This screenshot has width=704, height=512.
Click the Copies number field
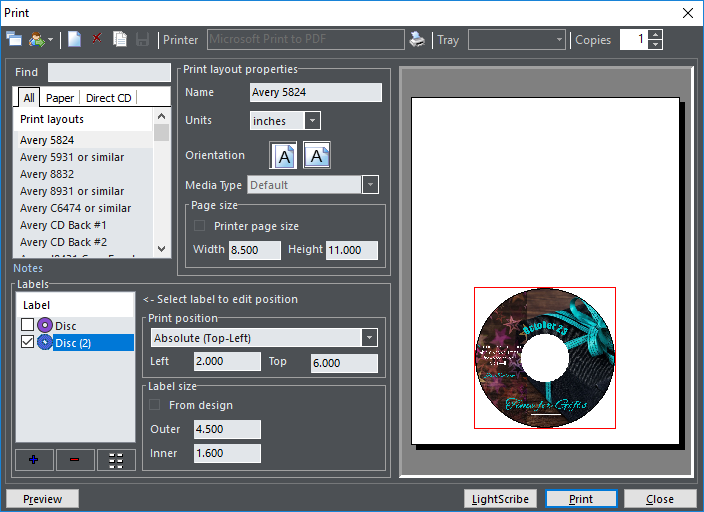tap(634, 40)
